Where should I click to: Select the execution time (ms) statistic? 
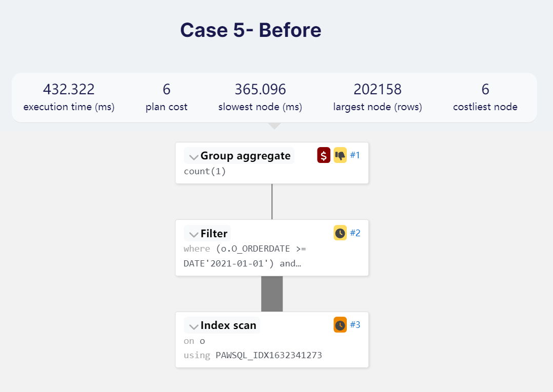coord(69,97)
